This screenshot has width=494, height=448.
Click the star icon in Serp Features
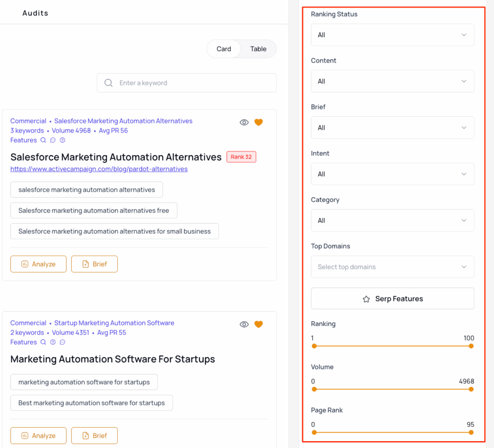click(366, 299)
